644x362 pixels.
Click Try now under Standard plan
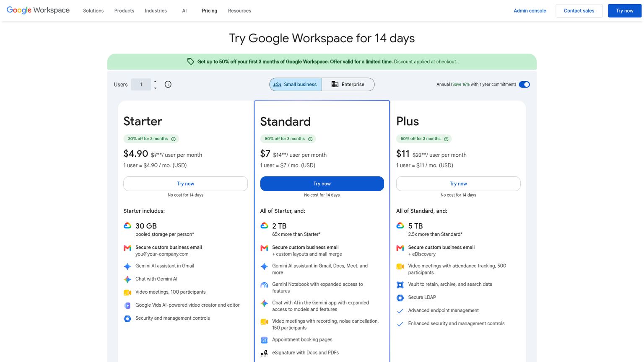[322, 184]
